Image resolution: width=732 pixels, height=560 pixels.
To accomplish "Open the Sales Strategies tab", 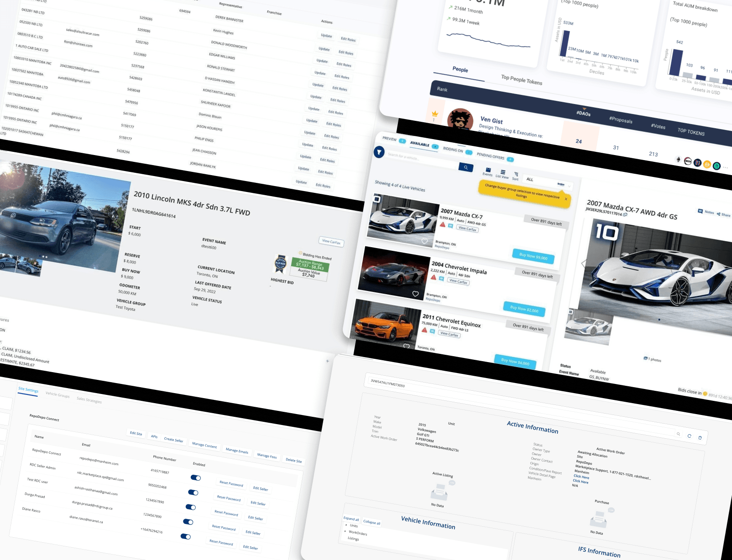I will pos(89,400).
